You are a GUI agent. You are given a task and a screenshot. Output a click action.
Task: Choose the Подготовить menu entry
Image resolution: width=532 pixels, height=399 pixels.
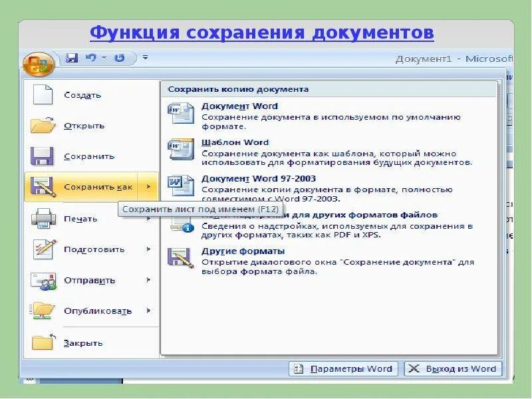[x=92, y=249]
